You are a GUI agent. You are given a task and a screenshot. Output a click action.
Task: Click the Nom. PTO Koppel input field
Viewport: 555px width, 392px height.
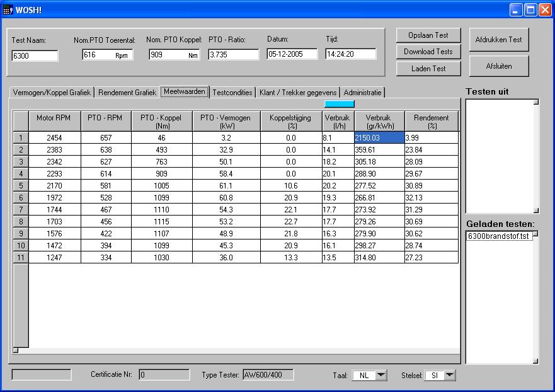174,55
